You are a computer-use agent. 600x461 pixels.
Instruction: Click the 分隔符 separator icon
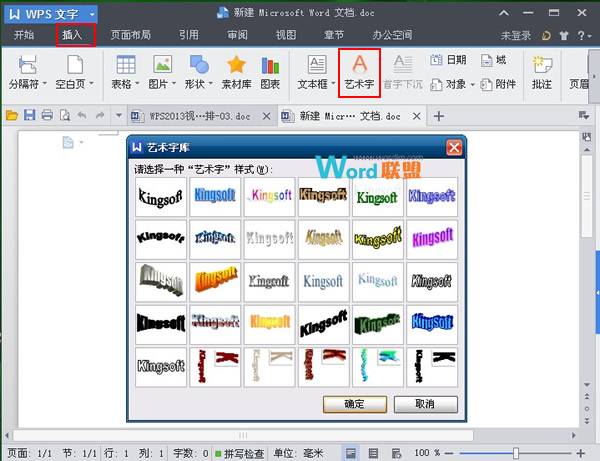pyautogui.click(x=28, y=64)
